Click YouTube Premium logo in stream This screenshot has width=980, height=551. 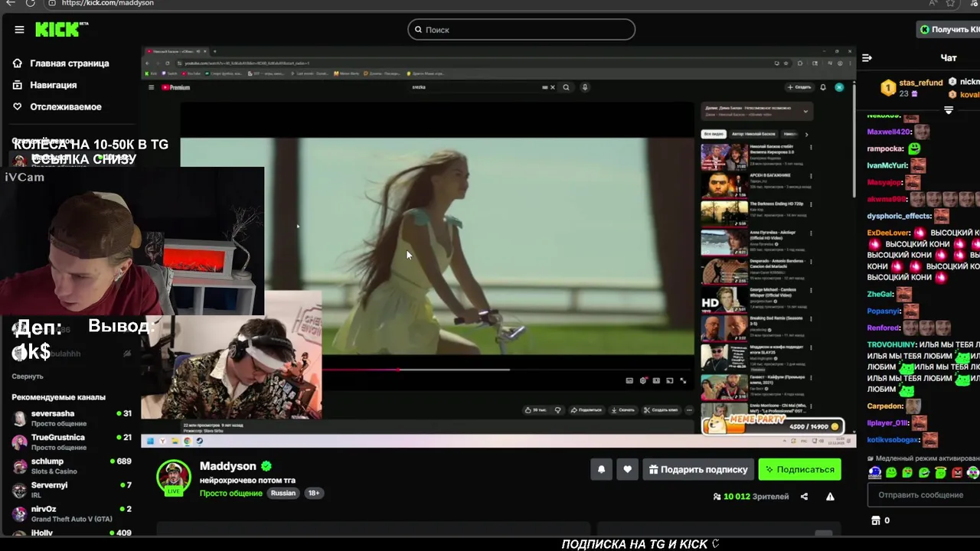pos(175,87)
